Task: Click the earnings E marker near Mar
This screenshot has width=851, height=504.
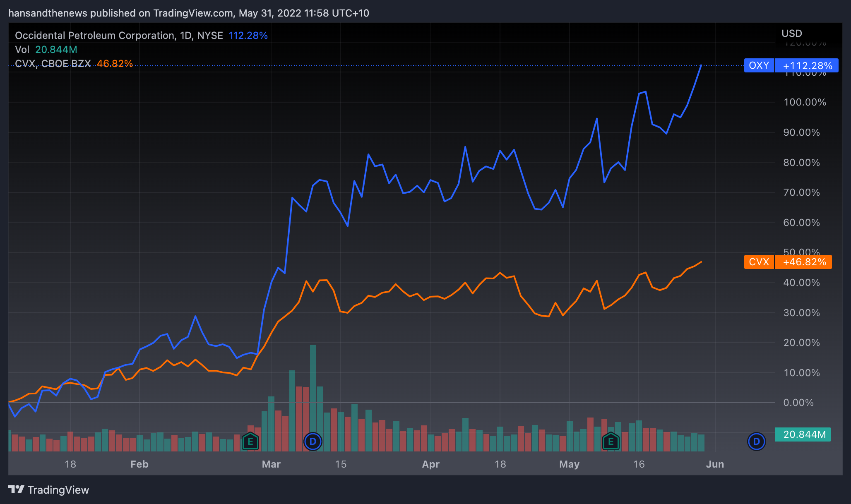Action: click(x=250, y=442)
